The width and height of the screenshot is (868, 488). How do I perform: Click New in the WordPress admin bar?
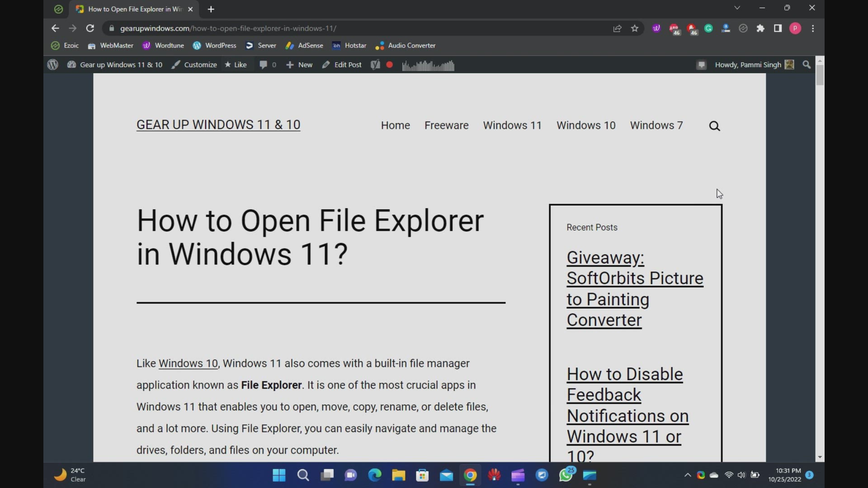(299, 65)
